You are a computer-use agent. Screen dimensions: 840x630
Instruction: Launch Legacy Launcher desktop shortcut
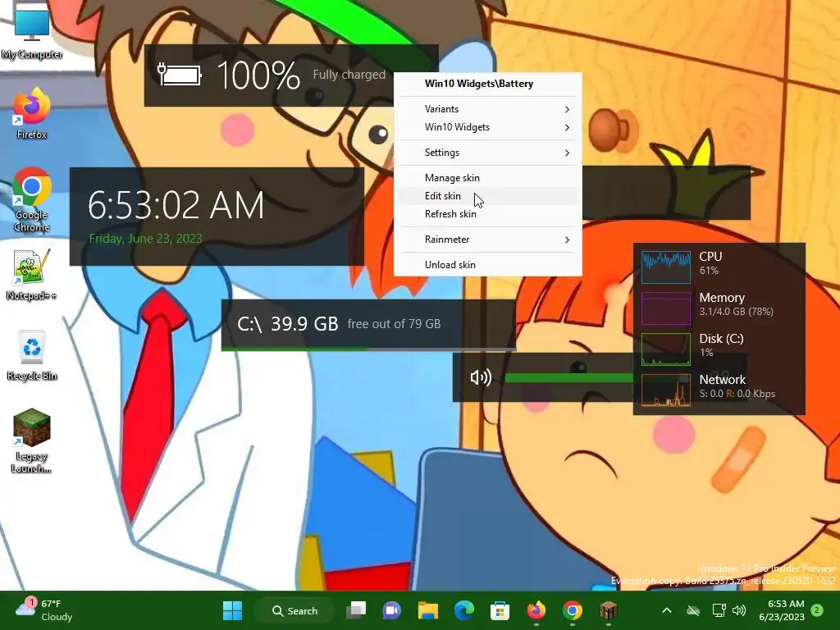tap(32, 441)
